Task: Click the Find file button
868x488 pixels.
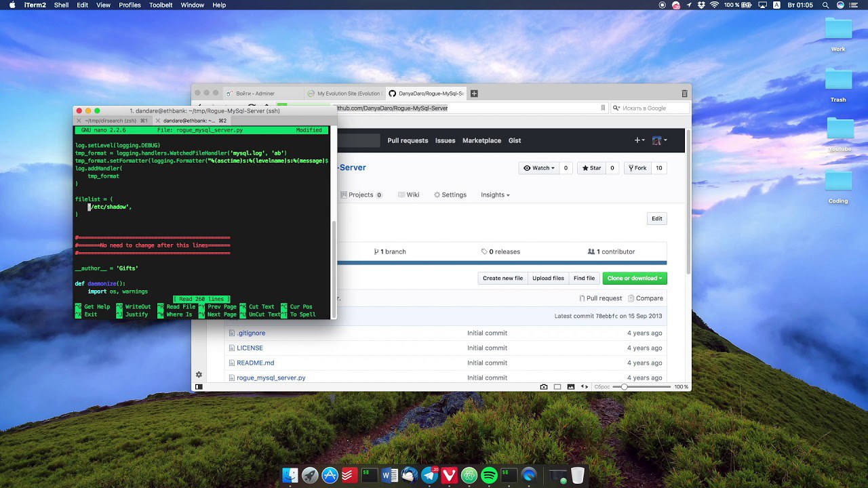Action: pyautogui.click(x=584, y=278)
